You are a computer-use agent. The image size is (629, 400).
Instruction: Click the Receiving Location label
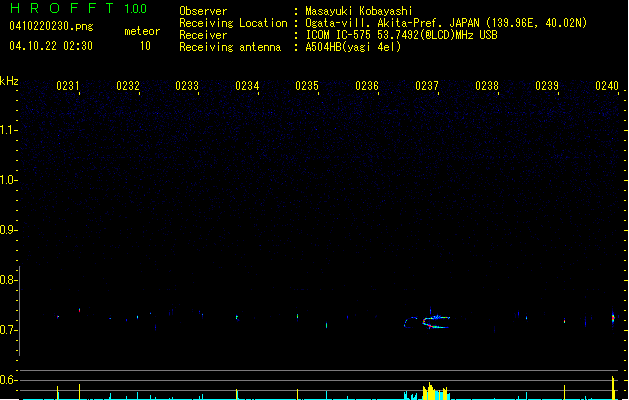coord(233,23)
